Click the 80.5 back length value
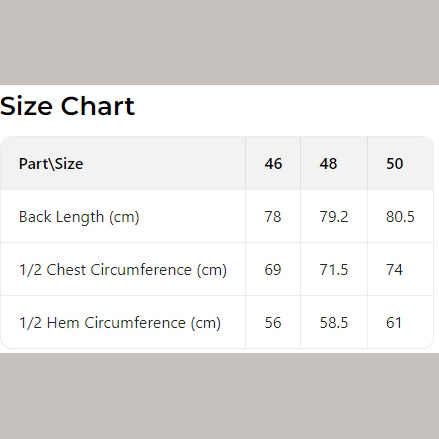Image resolution: width=439 pixels, height=439 pixels. click(400, 217)
